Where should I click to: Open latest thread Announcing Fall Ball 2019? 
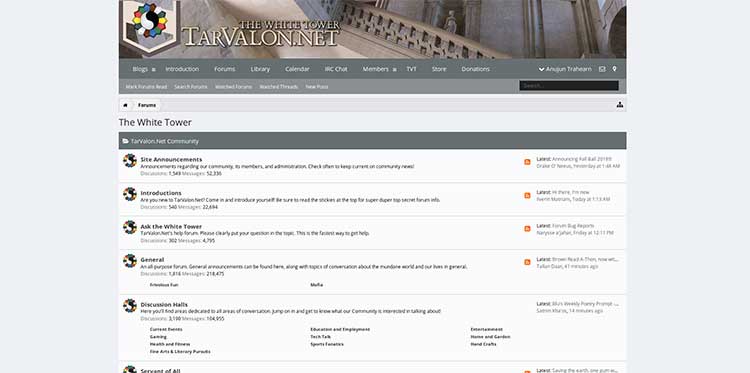click(582, 159)
